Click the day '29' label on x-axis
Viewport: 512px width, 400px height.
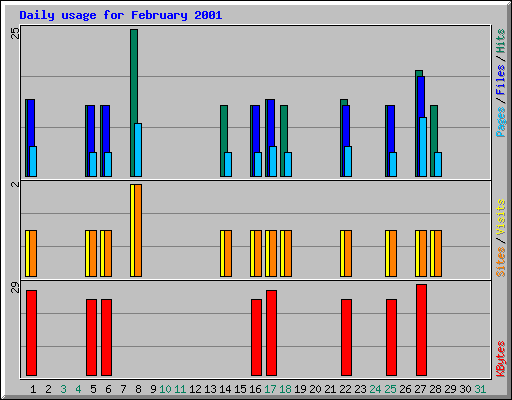point(450,389)
